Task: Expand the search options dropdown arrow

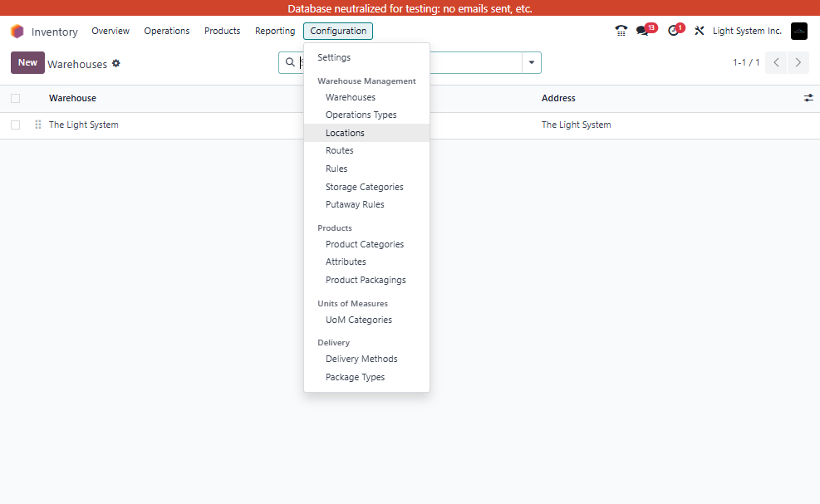Action: (x=532, y=63)
